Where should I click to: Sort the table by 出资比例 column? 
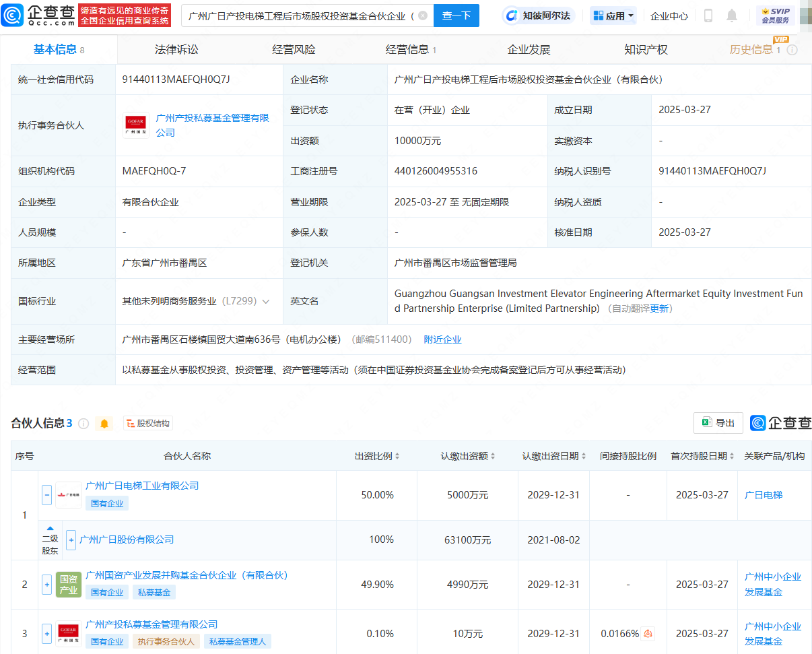pyautogui.click(x=377, y=456)
